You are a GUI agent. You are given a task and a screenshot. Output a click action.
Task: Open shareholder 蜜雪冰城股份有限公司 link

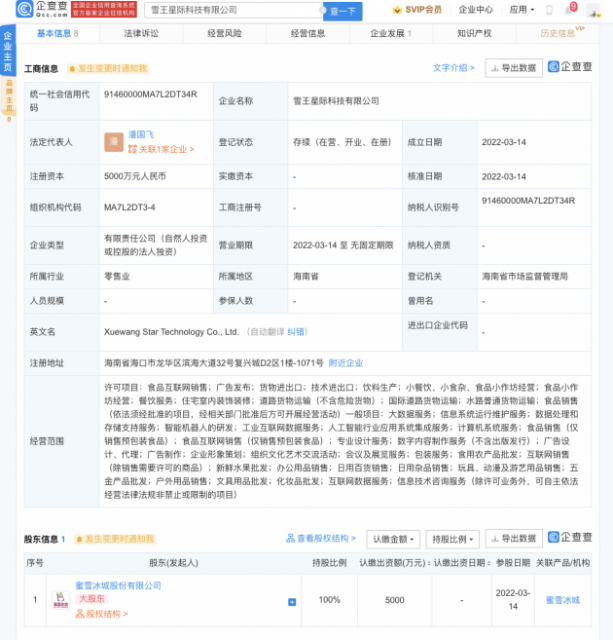pos(118,586)
